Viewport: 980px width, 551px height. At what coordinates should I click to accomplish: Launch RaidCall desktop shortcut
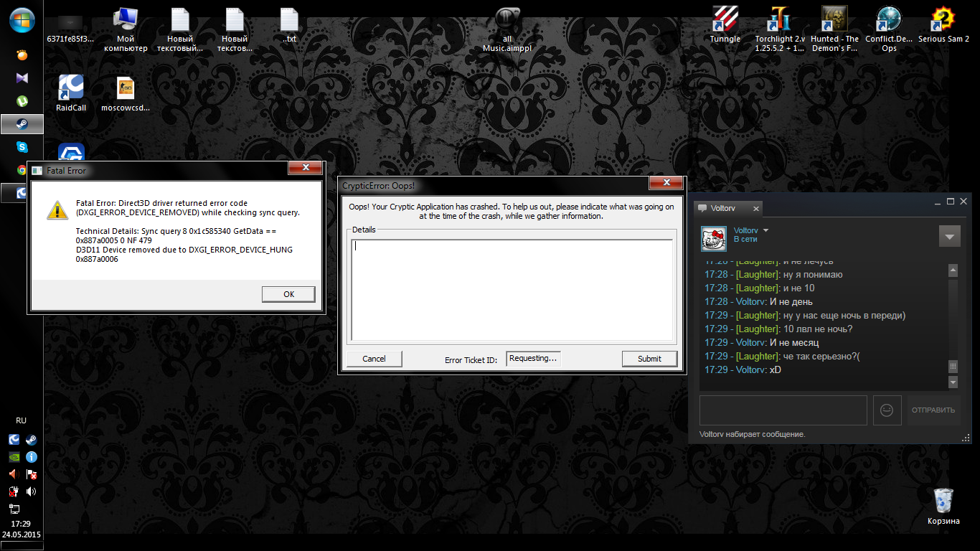pyautogui.click(x=71, y=93)
